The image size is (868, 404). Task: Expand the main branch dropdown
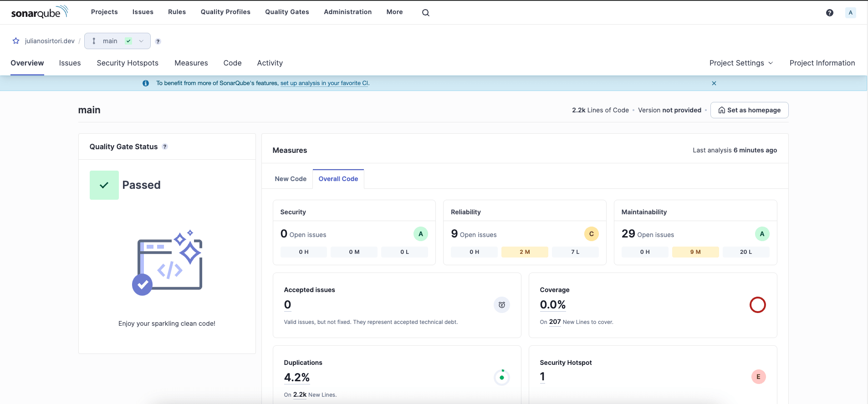click(x=117, y=41)
